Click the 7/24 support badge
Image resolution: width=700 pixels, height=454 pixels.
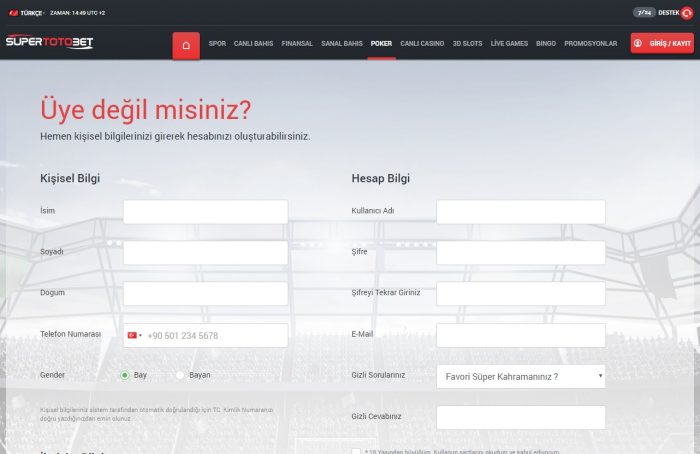[x=644, y=13]
